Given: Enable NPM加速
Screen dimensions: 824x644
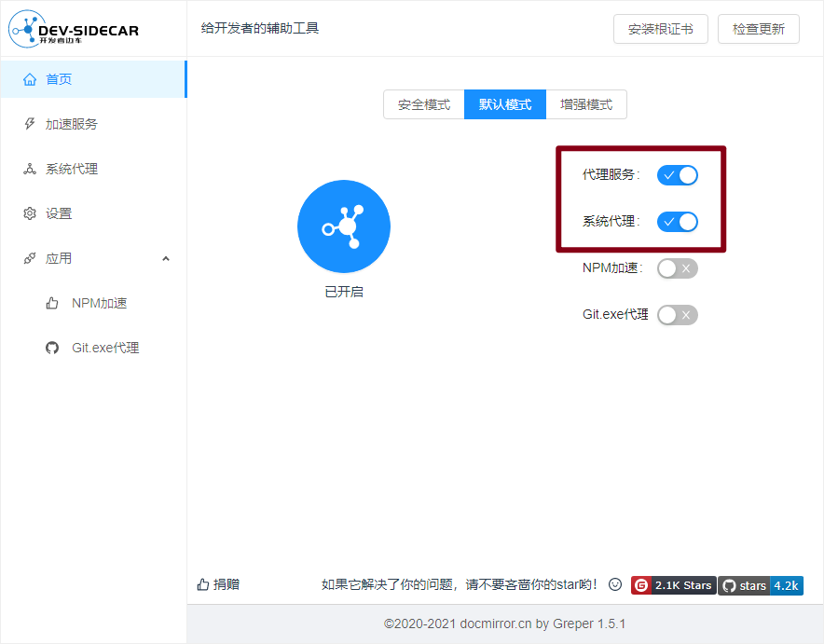Looking at the screenshot, I should click(x=677, y=268).
